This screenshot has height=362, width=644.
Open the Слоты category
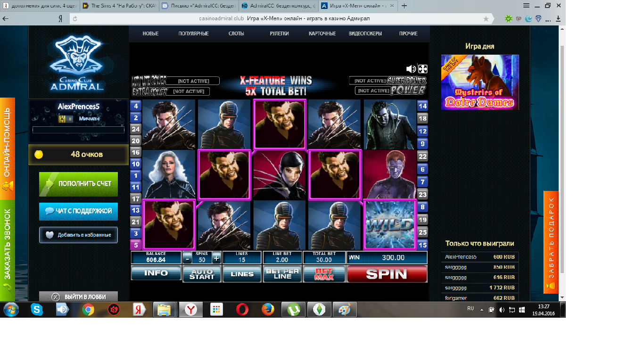[x=236, y=34]
